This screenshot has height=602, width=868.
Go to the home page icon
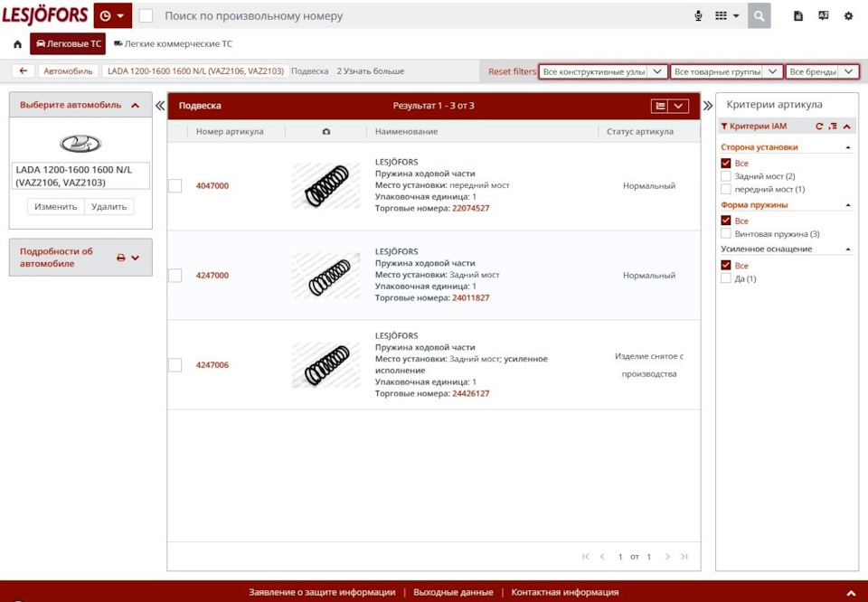[x=18, y=44]
